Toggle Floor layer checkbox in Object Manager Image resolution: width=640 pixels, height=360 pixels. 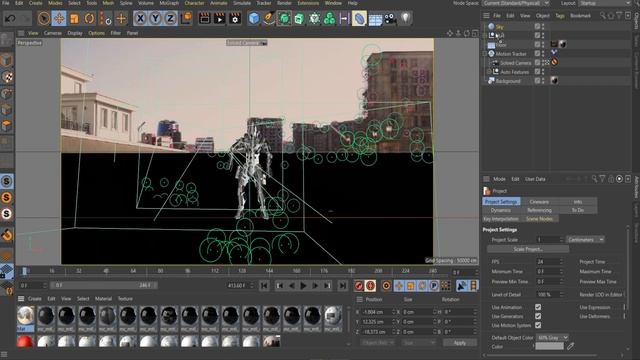[537, 44]
